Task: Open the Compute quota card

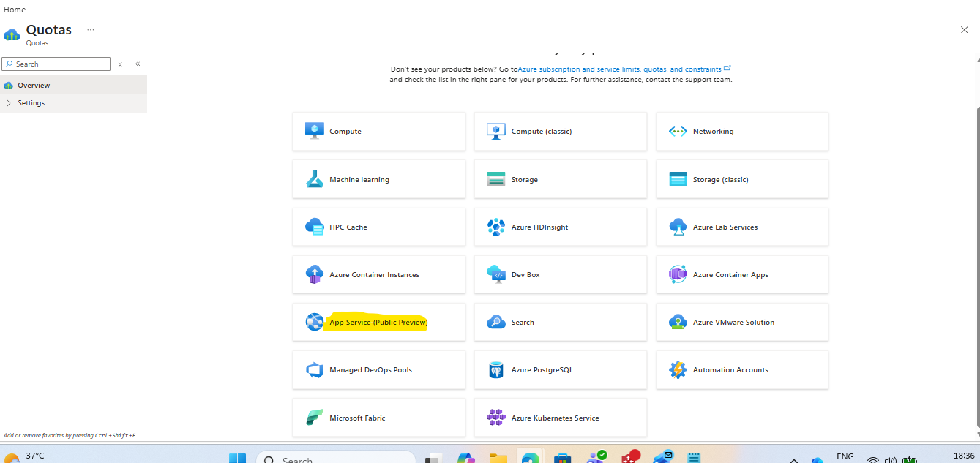Action: coord(379,132)
